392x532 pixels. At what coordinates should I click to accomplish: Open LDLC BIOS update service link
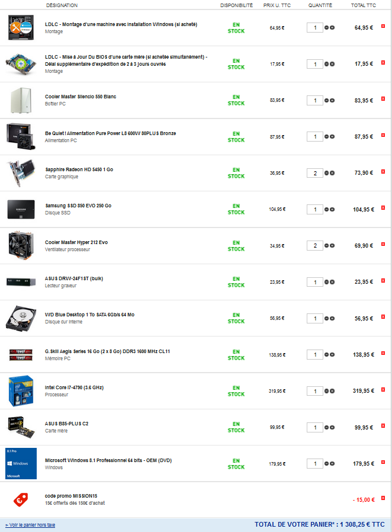pyautogui.click(x=126, y=60)
